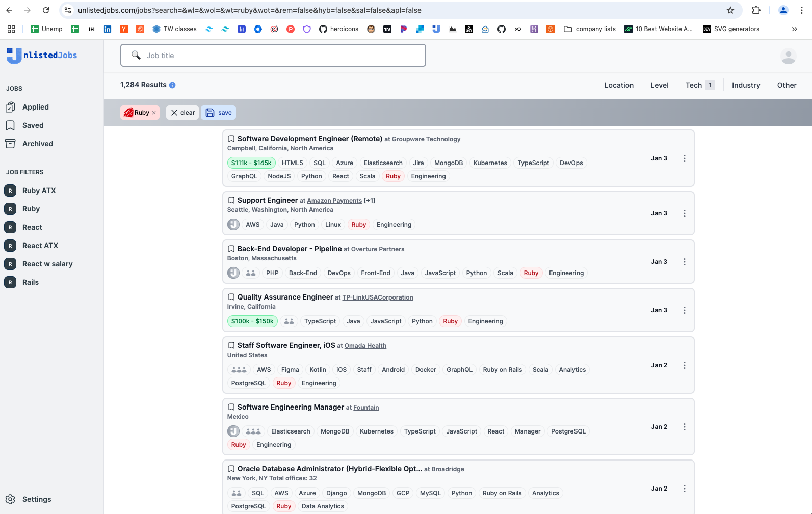Show more bookmarks with the chevron

(795, 29)
